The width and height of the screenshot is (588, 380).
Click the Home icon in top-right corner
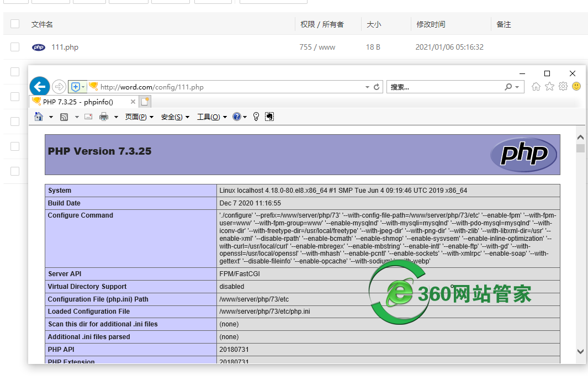536,87
